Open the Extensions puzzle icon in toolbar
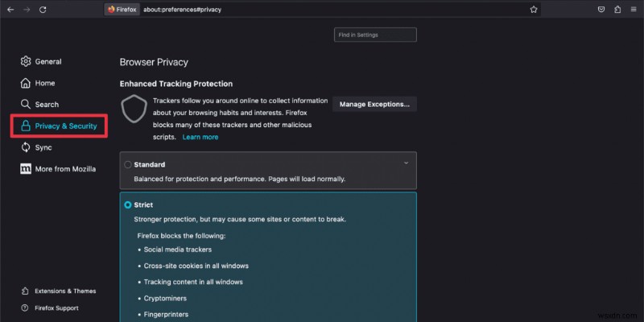Image resolution: width=644 pixels, height=322 pixels. coord(617,10)
